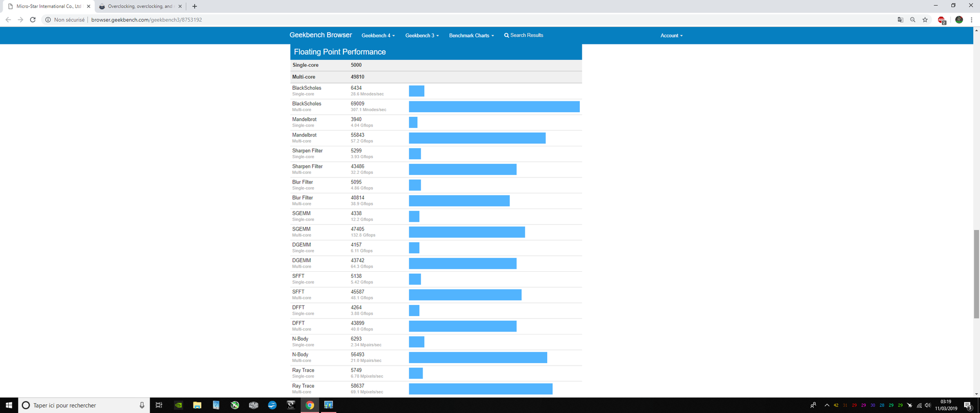Click the Floating Point Performance heading
The width and height of the screenshot is (980, 413).
(x=340, y=52)
